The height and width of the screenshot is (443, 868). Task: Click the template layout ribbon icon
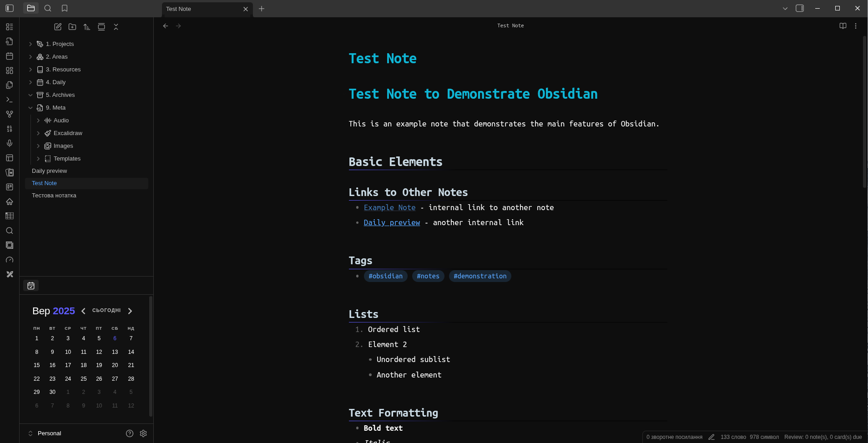[x=10, y=158]
